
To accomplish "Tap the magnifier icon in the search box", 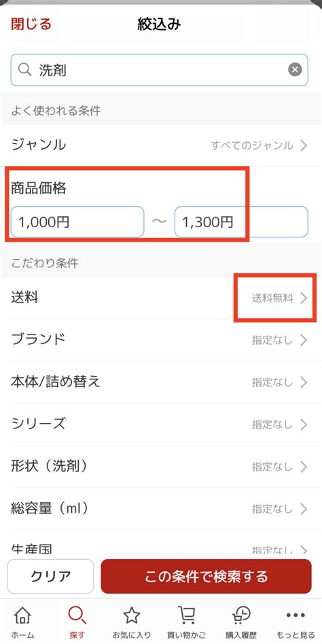I will click(x=25, y=70).
